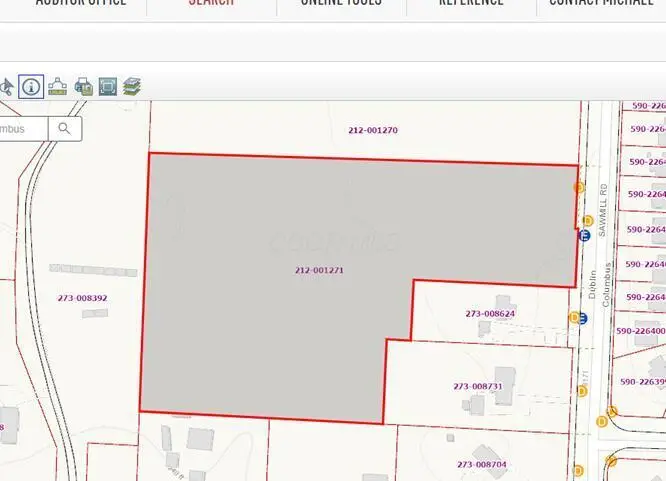666x481 pixels.
Task: Click the SAWMILL RD road label
Action: click(x=603, y=210)
